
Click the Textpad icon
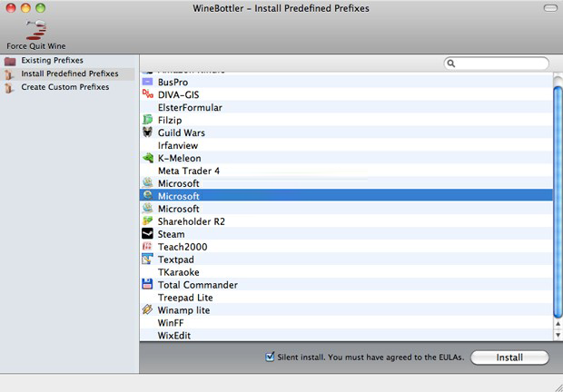click(148, 260)
